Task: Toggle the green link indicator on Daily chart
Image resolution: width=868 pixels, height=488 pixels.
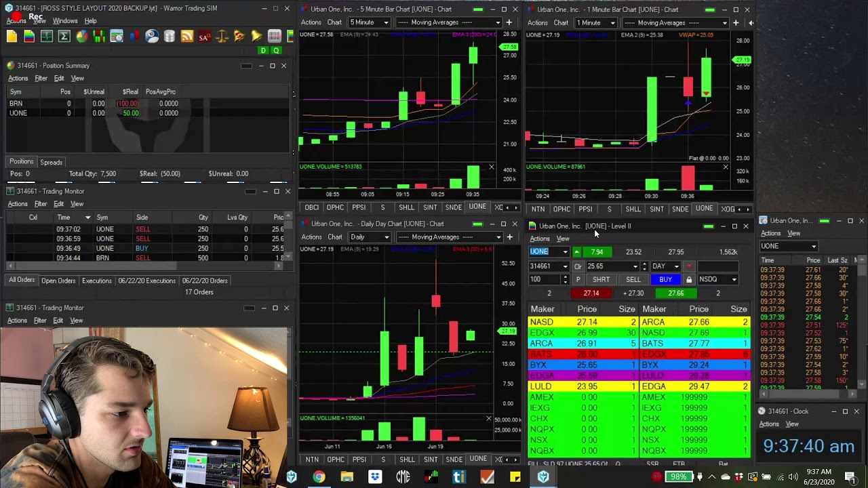Action: pos(477,224)
